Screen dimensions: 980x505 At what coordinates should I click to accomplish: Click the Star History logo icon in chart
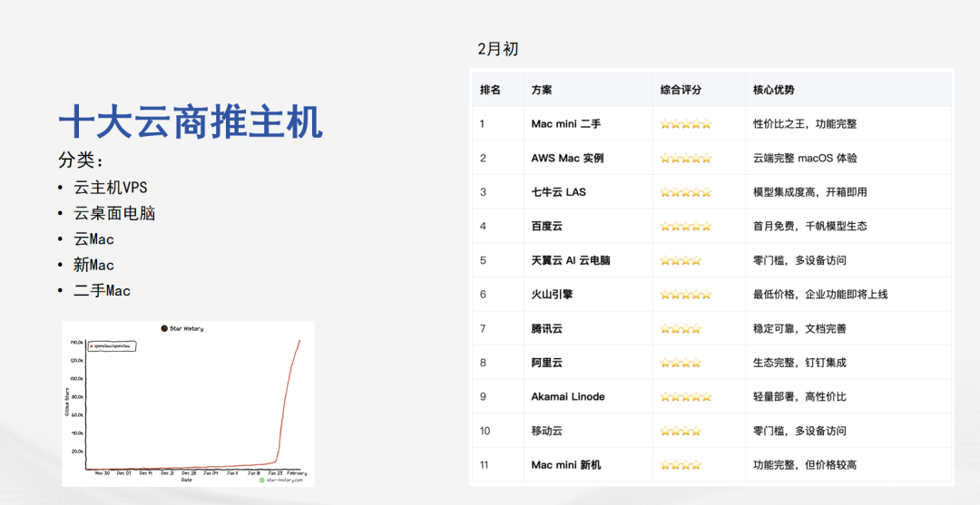[163, 328]
